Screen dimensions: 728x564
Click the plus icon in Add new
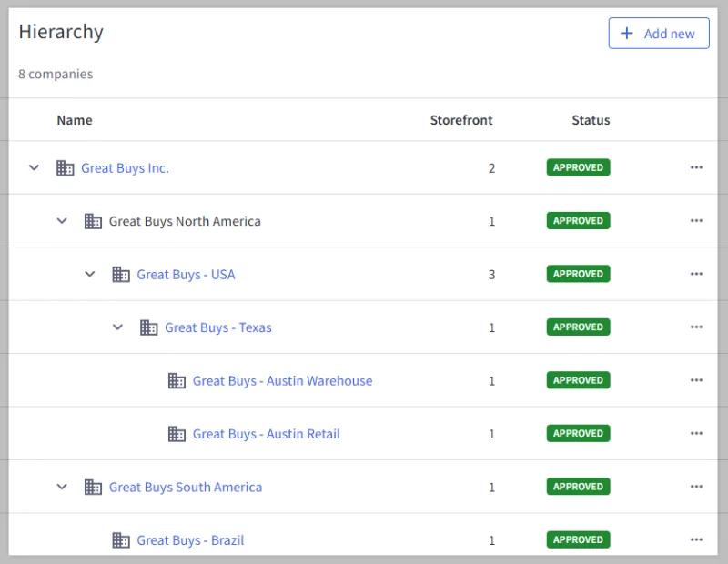point(627,34)
